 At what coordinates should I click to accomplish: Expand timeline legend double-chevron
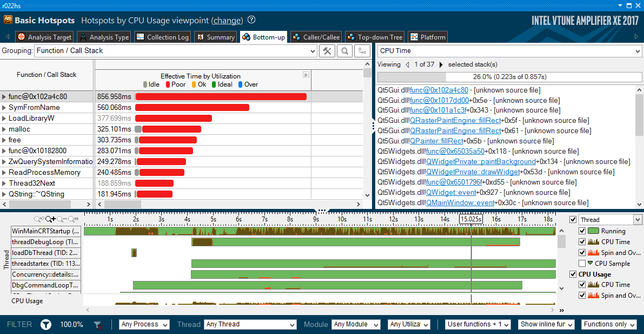pyautogui.click(x=562, y=310)
